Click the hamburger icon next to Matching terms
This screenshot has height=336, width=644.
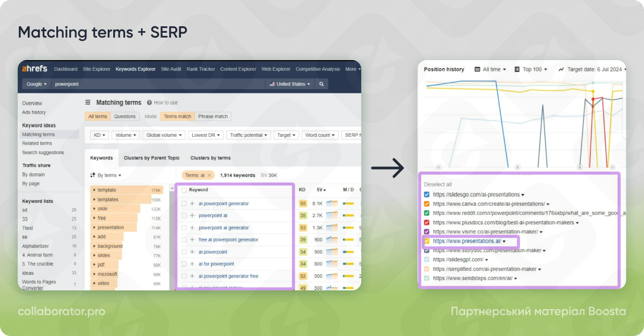tap(87, 103)
